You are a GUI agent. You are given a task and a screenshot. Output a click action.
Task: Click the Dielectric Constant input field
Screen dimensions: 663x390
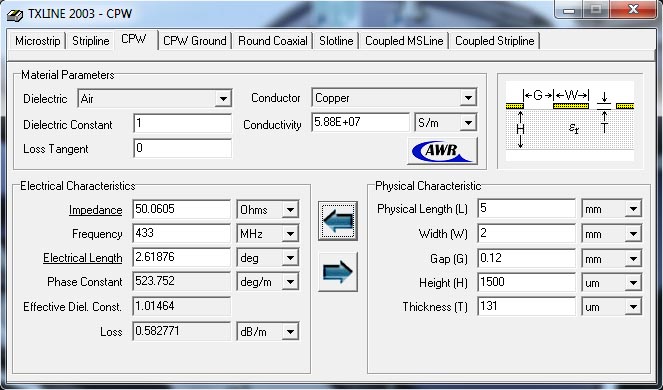pos(183,124)
